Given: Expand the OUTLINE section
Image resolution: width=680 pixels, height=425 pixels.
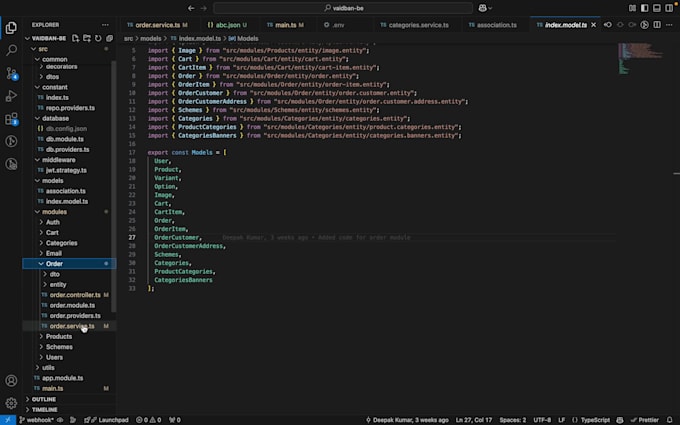Looking at the screenshot, I should pos(43,399).
